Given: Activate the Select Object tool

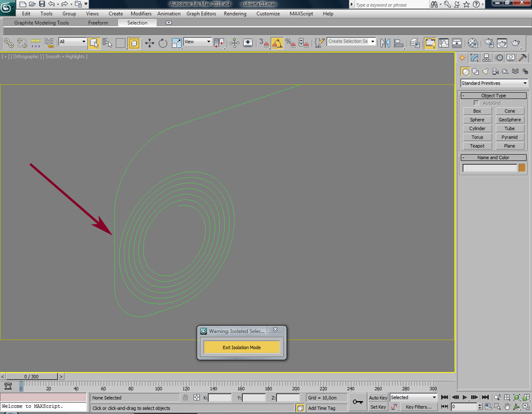Looking at the screenshot, I should 94,43.
